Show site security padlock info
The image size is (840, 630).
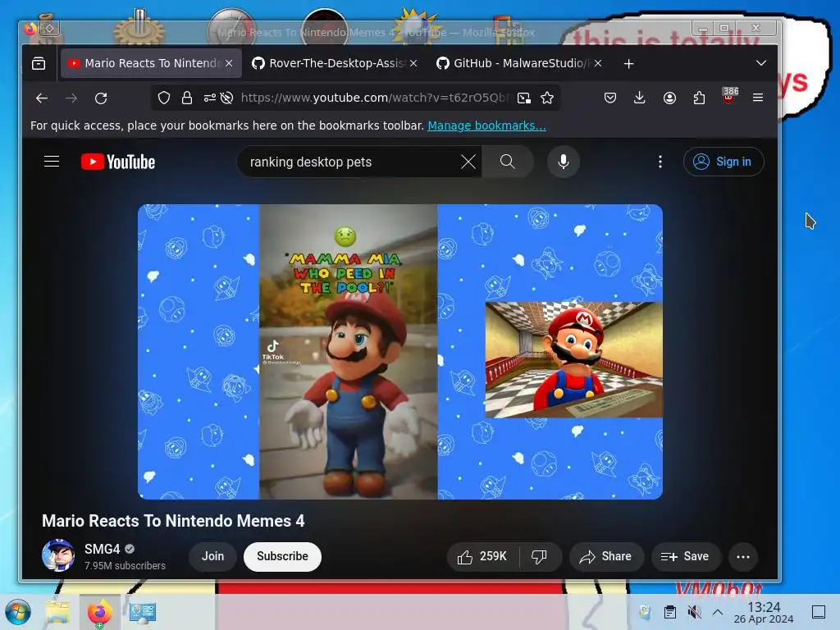tap(186, 98)
